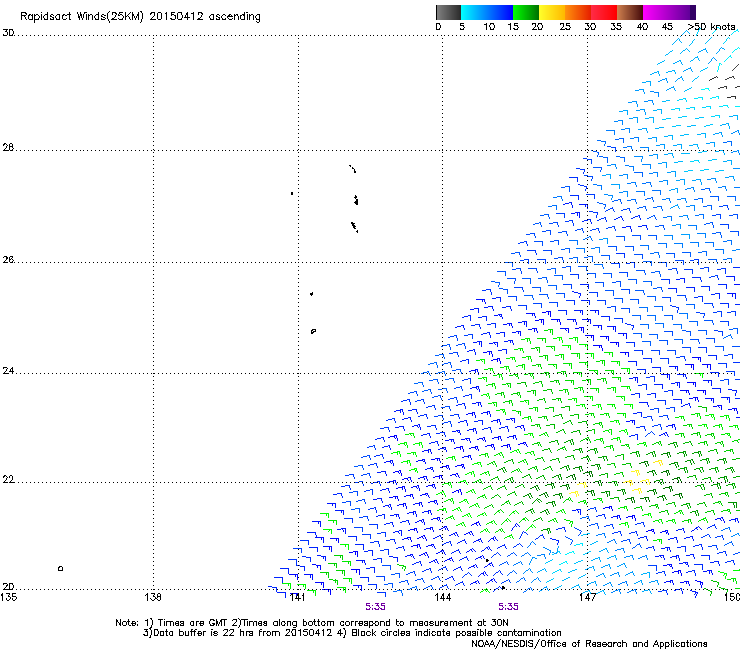Click the small island outline near 20N 136E

coord(60,569)
